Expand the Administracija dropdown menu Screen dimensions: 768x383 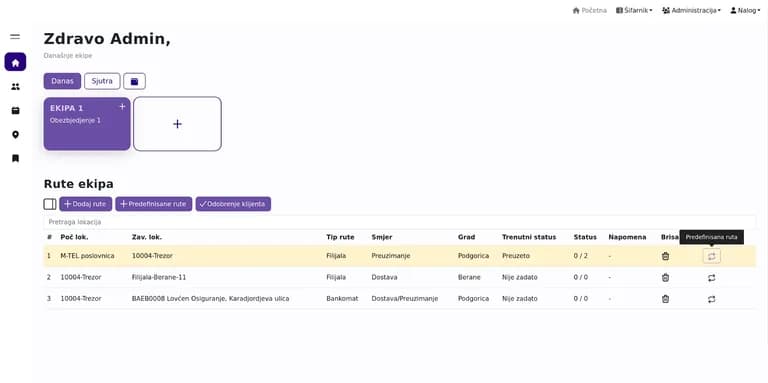coord(691,10)
